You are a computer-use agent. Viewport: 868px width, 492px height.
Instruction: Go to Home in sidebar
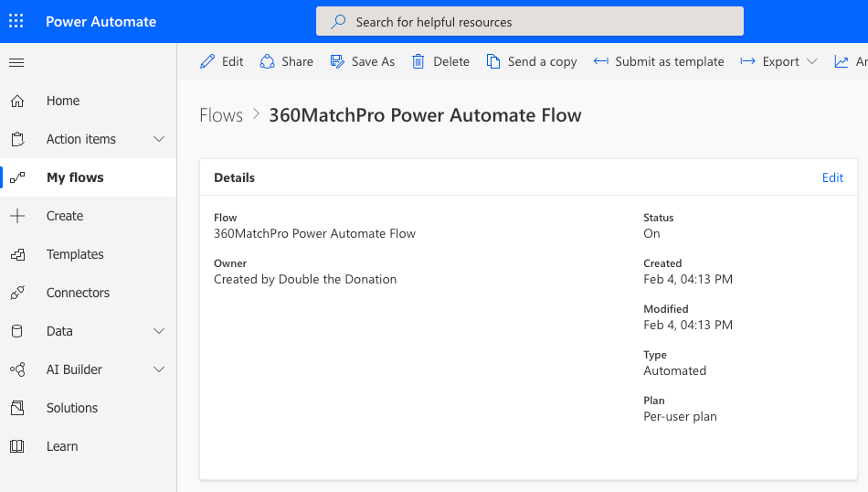pos(63,101)
